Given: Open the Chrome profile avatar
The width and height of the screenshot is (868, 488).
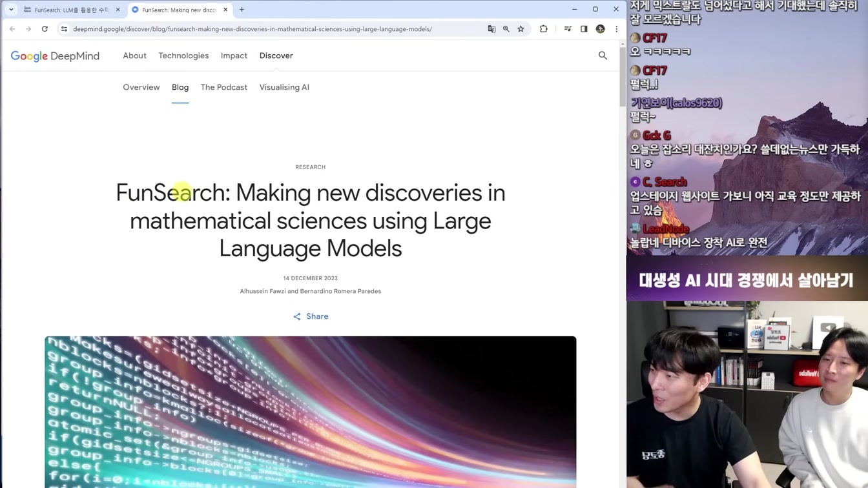Looking at the screenshot, I should click(600, 29).
